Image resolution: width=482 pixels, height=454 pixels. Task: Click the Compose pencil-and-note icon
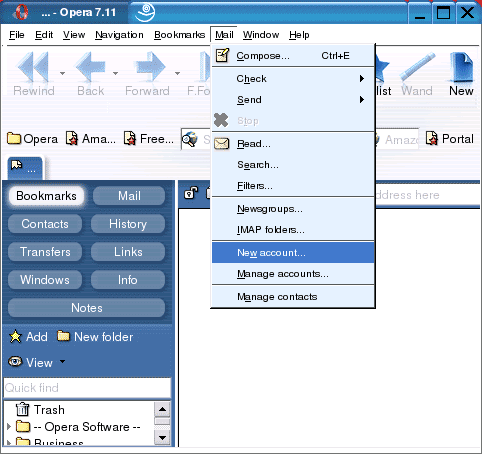point(222,56)
